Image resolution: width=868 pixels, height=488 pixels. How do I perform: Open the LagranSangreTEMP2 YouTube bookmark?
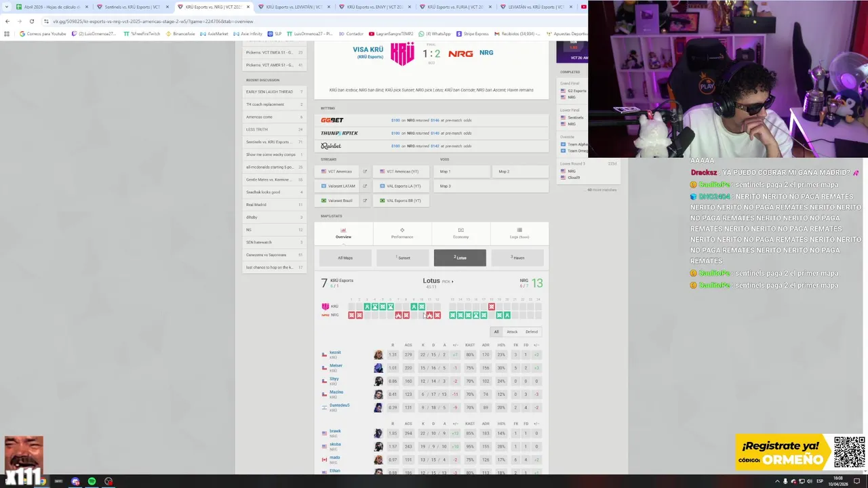(392, 33)
